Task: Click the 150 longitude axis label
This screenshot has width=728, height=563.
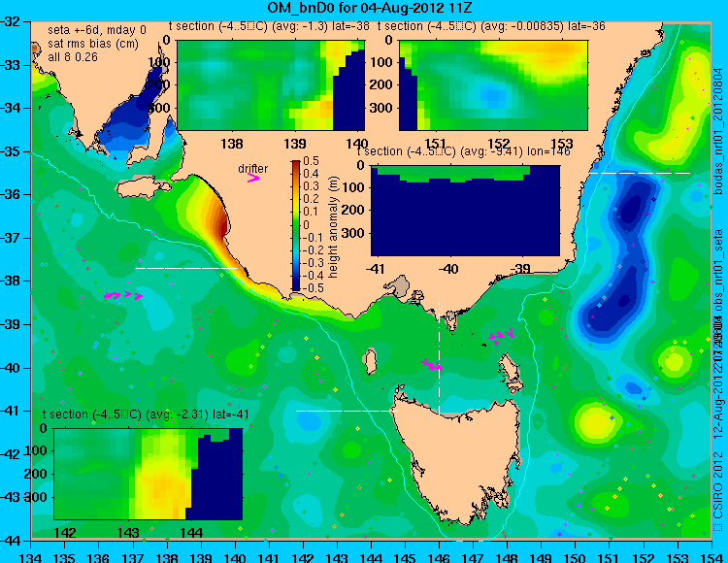Action: (x=575, y=557)
